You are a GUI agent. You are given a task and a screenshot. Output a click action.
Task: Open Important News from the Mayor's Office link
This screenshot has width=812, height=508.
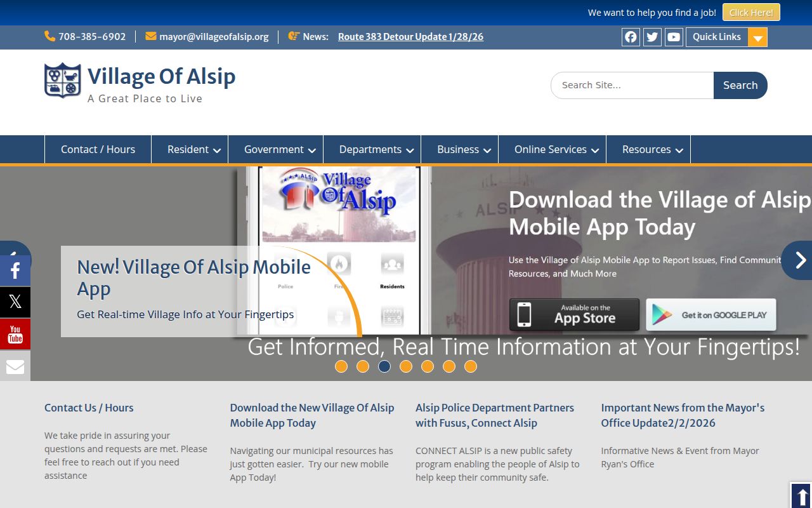point(683,415)
